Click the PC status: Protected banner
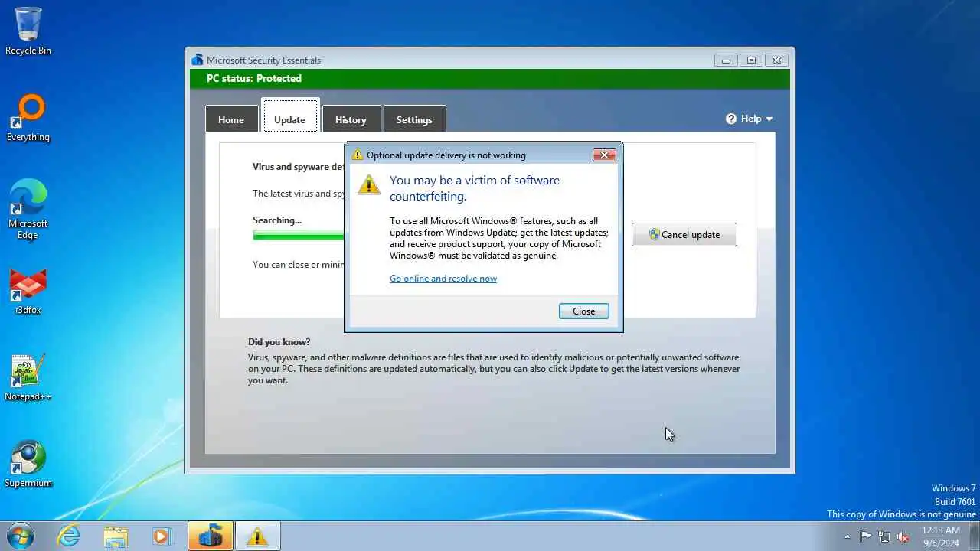This screenshot has width=980, height=551. tap(490, 79)
